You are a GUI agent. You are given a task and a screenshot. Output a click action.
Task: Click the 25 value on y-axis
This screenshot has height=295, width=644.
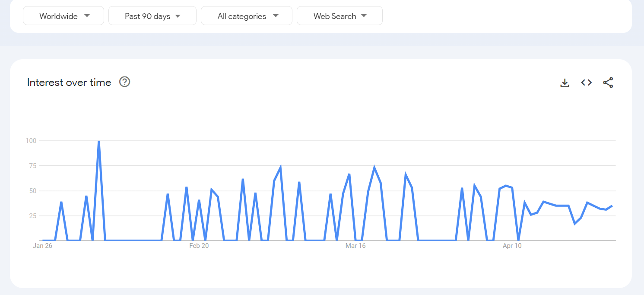point(32,216)
